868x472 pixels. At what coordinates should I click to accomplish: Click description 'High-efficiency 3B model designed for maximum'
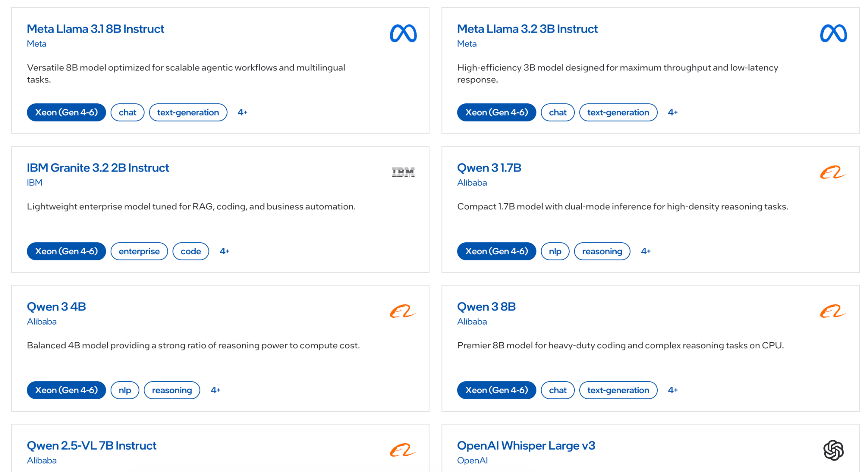pyautogui.click(x=618, y=74)
